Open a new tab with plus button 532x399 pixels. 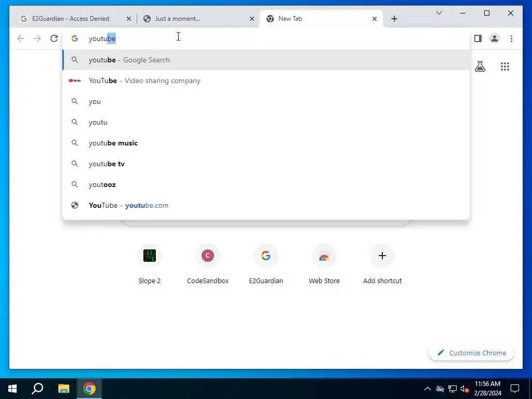coord(394,19)
